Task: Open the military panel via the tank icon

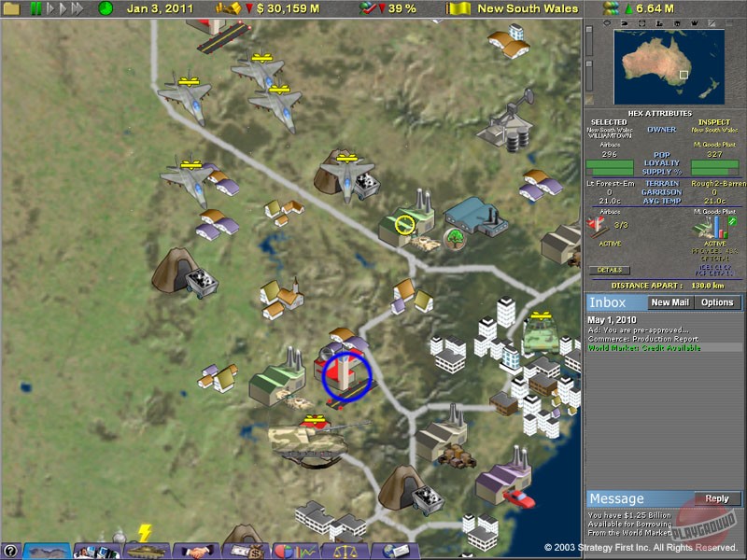Action: point(145,549)
